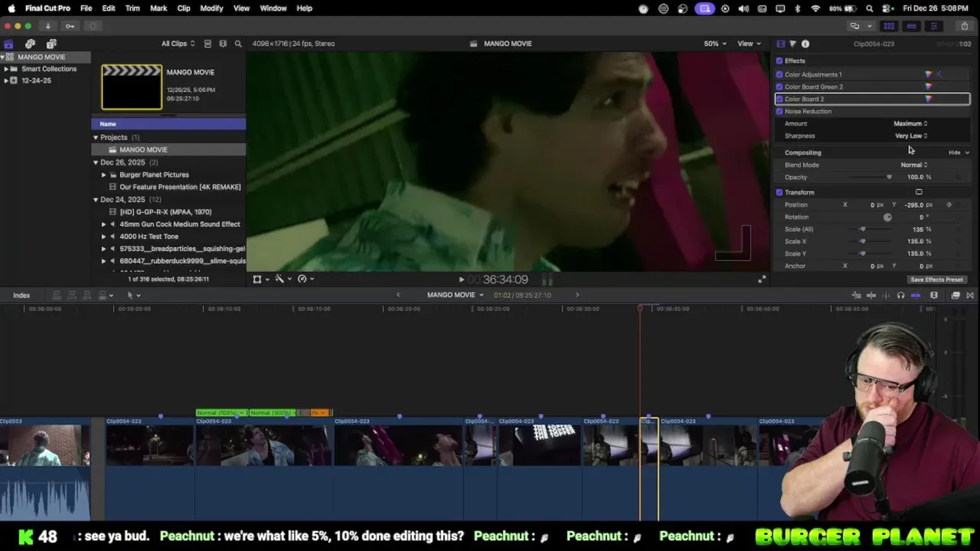Image resolution: width=980 pixels, height=551 pixels.
Task: Open the Photos and Audio sidebar
Action: pyautogui.click(x=30, y=44)
